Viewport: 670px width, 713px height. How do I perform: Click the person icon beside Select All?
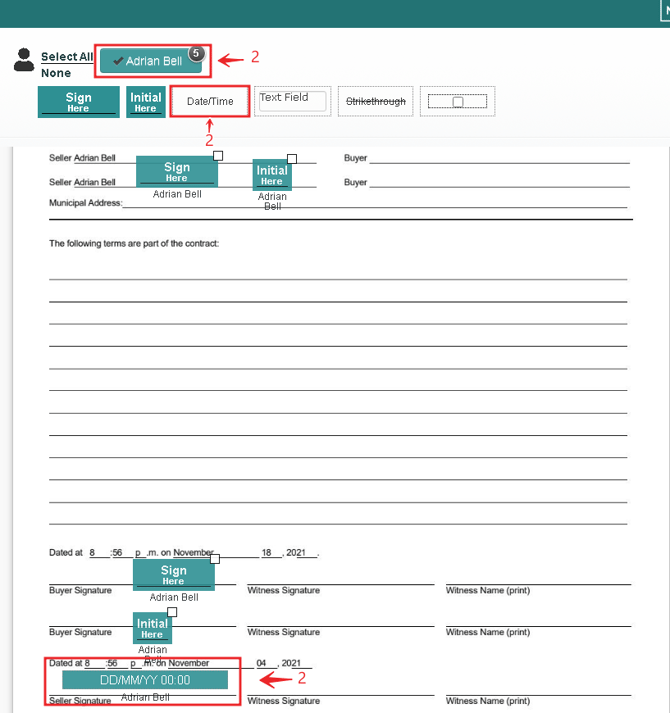(24, 60)
